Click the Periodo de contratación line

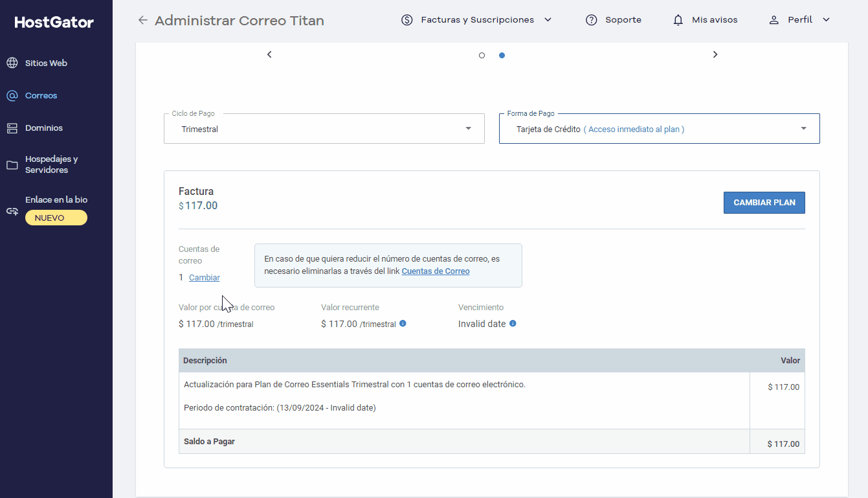coord(280,408)
